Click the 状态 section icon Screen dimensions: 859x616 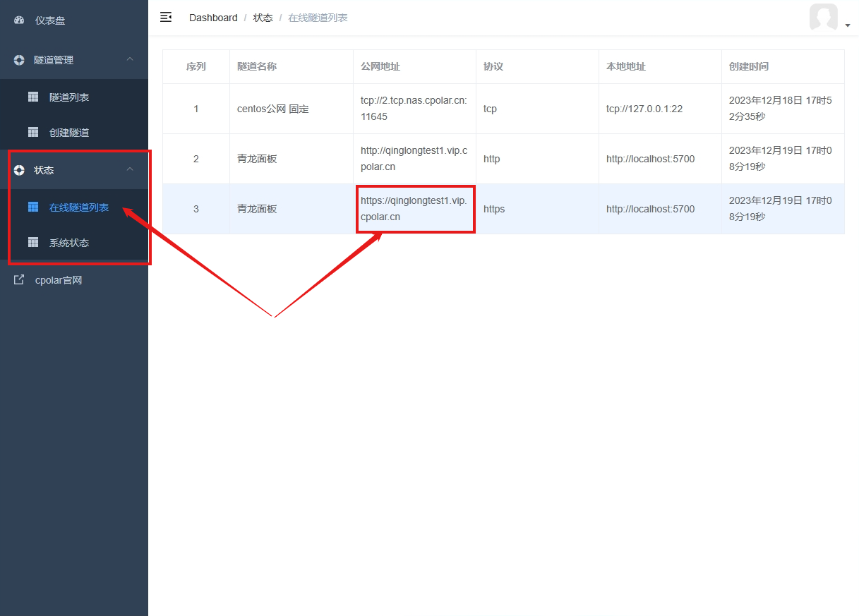[x=19, y=170]
